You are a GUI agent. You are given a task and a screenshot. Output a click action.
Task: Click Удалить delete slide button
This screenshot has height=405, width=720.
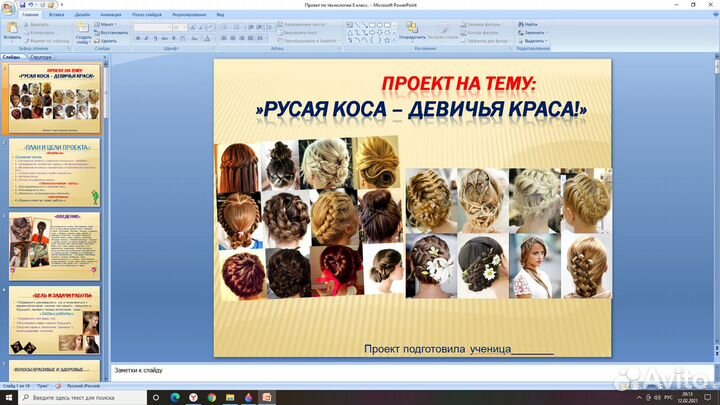tap(105, 41)
